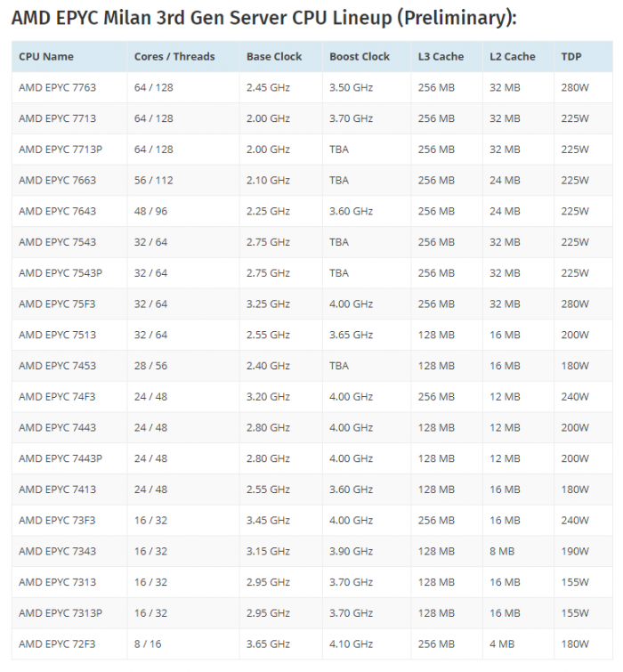Screen dimensions: 623x672
Task: Click the 3.90 GHz boost clock
Action: point(351,551)
